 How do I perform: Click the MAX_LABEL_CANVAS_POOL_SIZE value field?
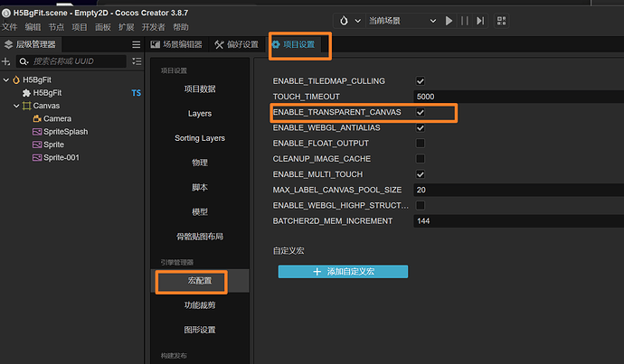519,190
